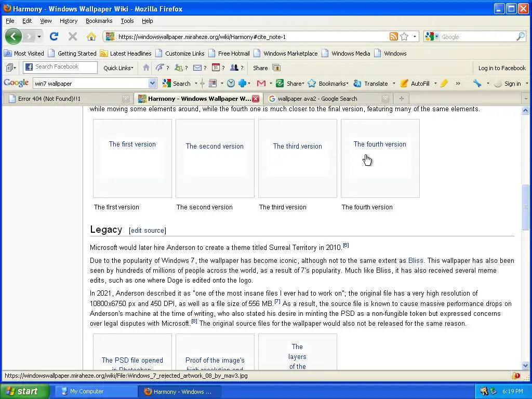This screenshot has width=532, height=399.
Task: Click the search magnifier in Google search box
Action: point(521,37)
